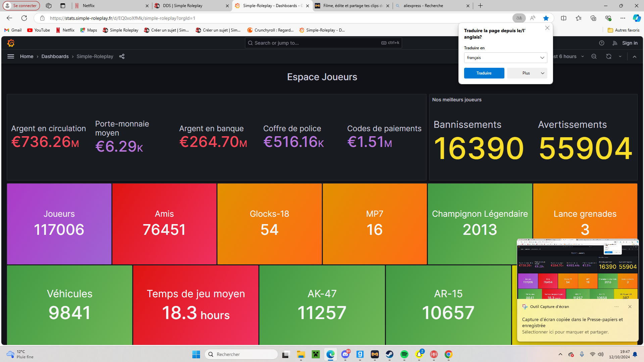The width and height of the screenshot is (644, 362).
Task: Share the Simple-Roleplay dashboard
Action: pos(122,56)
